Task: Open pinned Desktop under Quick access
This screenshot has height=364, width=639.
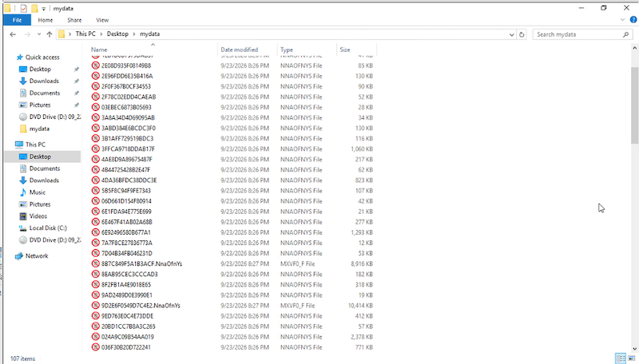Action: pyautogui.click(x=40, y=69)
